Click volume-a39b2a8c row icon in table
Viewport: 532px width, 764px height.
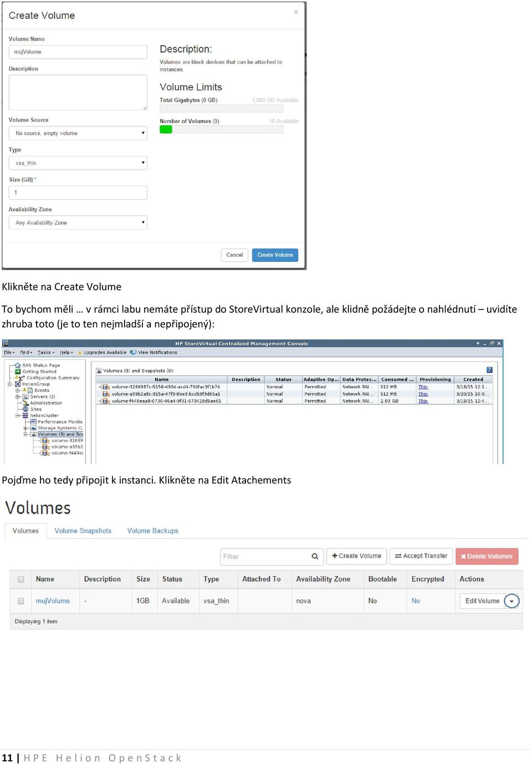106,394
